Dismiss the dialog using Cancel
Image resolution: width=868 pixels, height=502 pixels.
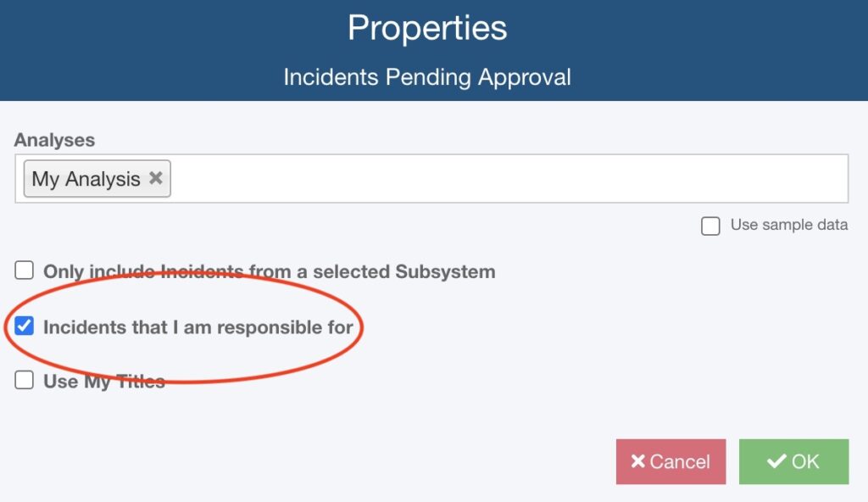[x=670, y=461]
